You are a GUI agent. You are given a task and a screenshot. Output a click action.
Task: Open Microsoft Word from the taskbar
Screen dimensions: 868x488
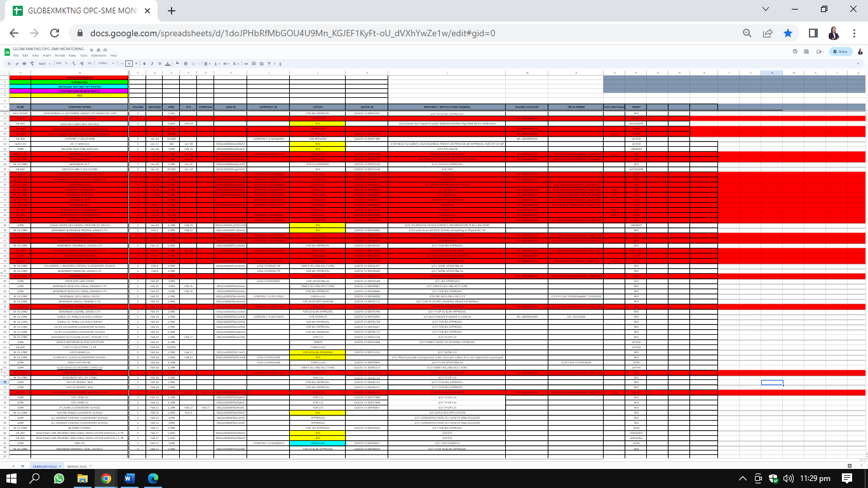pyautogui.click(x=130, y=478)
